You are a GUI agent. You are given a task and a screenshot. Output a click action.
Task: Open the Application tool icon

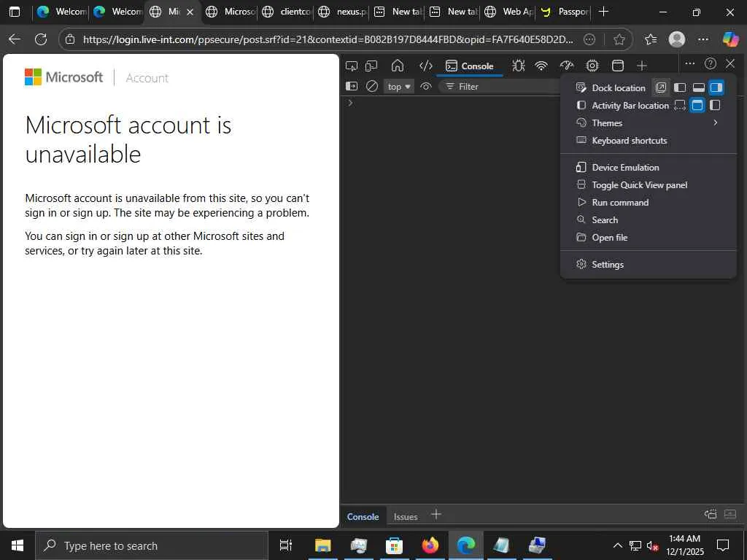[617, 66]
